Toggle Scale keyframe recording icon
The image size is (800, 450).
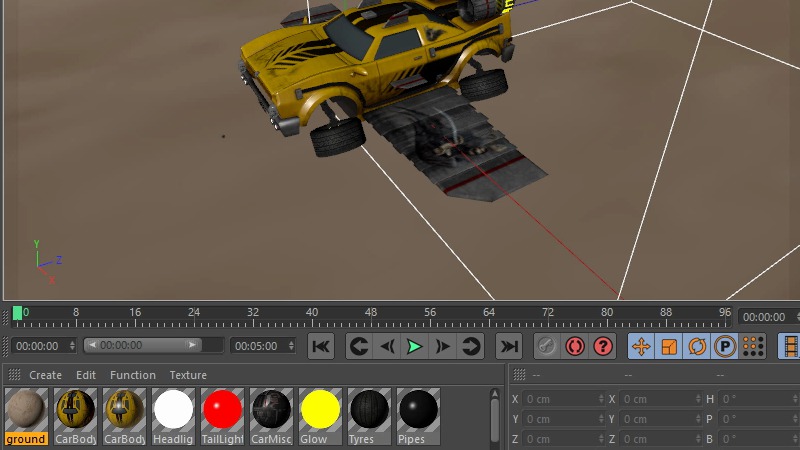click(x=669, y=346)
